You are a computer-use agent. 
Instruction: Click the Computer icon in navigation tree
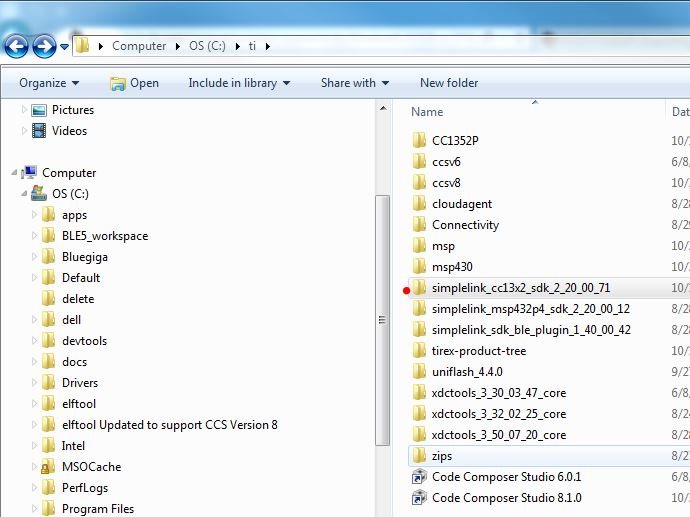29,172
